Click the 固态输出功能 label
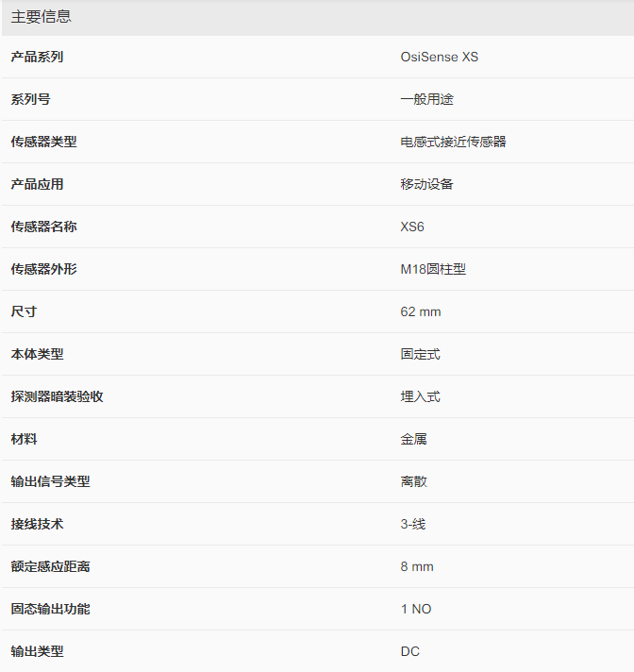 coord(51,609)
